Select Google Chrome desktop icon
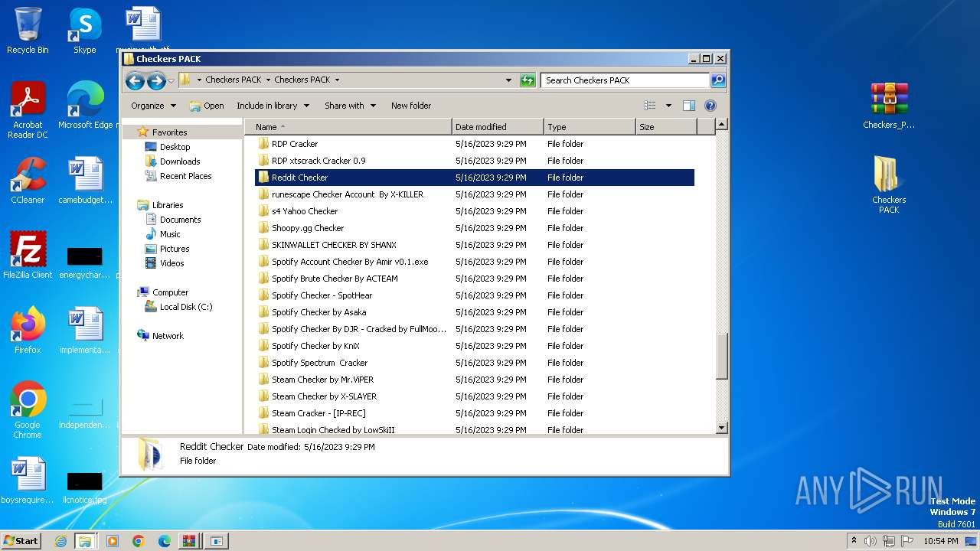The height and width of the screenshot is (551, 980). 28,410
